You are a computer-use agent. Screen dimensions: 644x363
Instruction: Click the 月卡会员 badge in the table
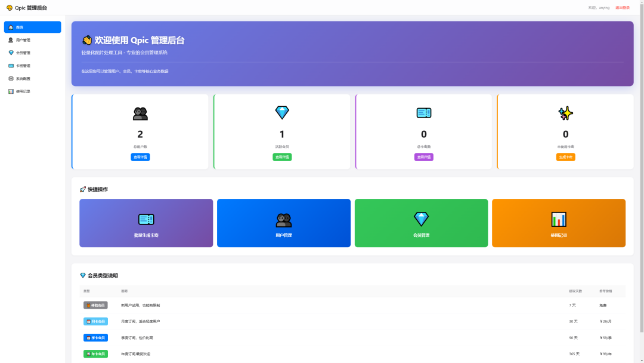95,321
